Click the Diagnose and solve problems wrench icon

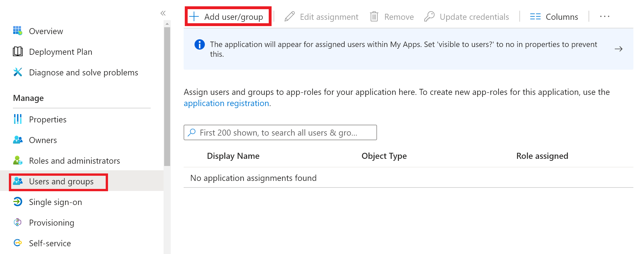pyautogui.click(x=17, y=72)
